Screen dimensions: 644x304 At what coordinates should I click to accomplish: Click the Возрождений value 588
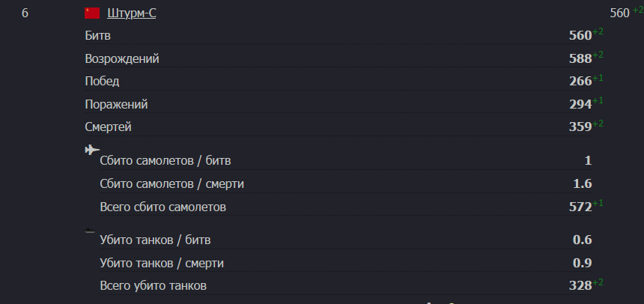(580, 58)
